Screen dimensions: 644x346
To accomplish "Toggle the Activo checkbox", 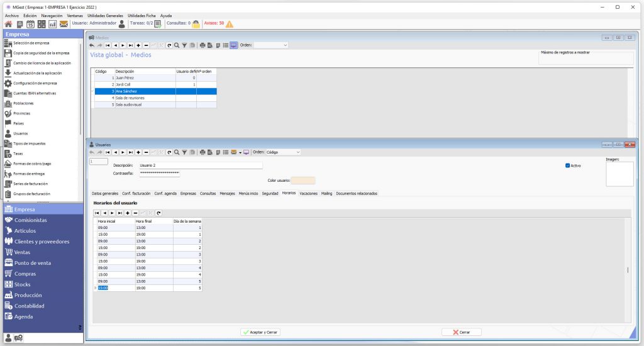I will coord(568,166).
